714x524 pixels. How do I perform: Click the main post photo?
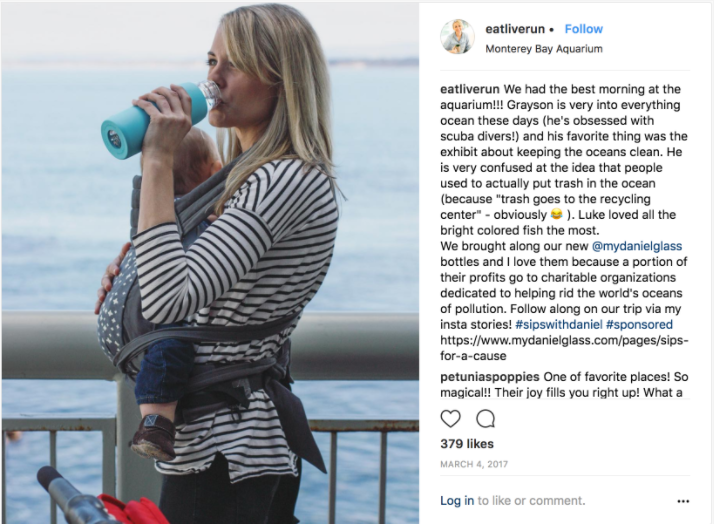(210, 263)
